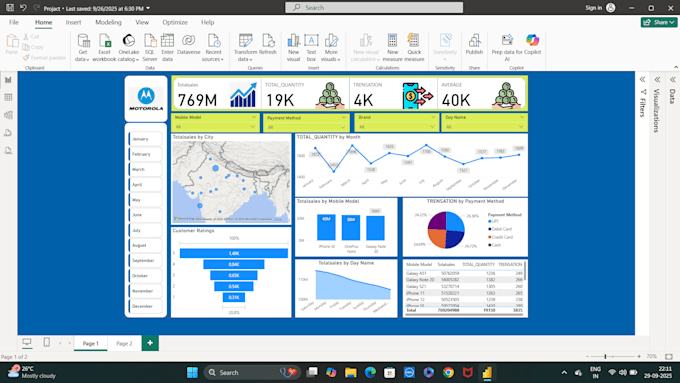The width and height of the screenshot is (680, 383).
Task: Insert a New visual
Action: pos(294,48)
